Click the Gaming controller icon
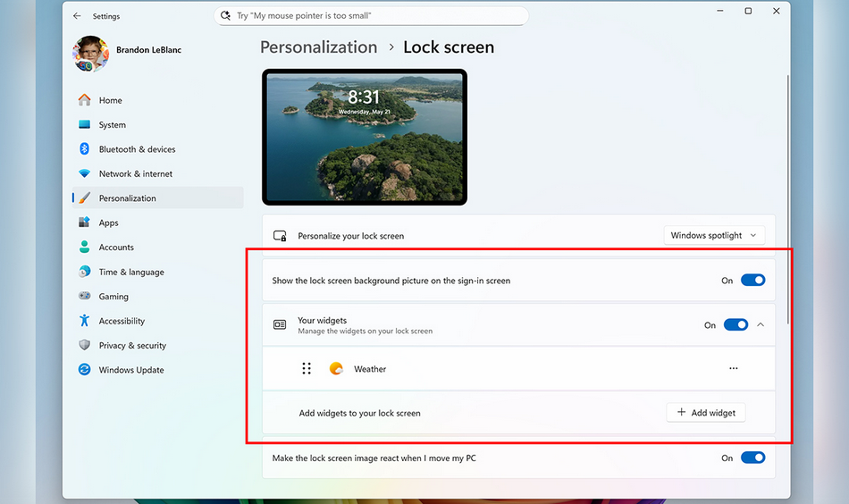The image size is (849, 504). (85, 296)
